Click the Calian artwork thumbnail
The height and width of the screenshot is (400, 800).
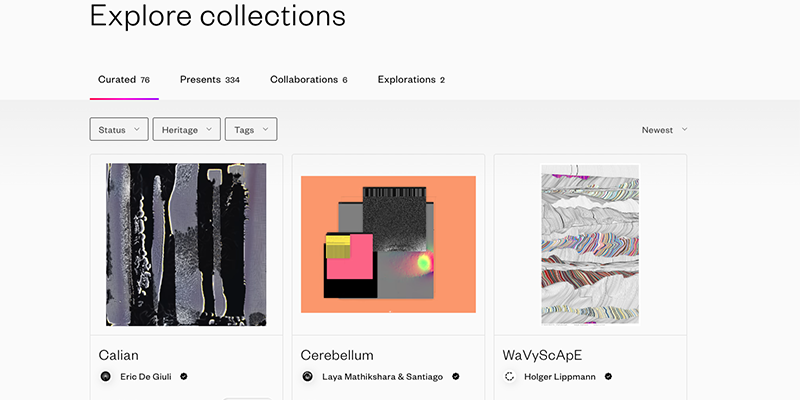click(x=186, y=244)
